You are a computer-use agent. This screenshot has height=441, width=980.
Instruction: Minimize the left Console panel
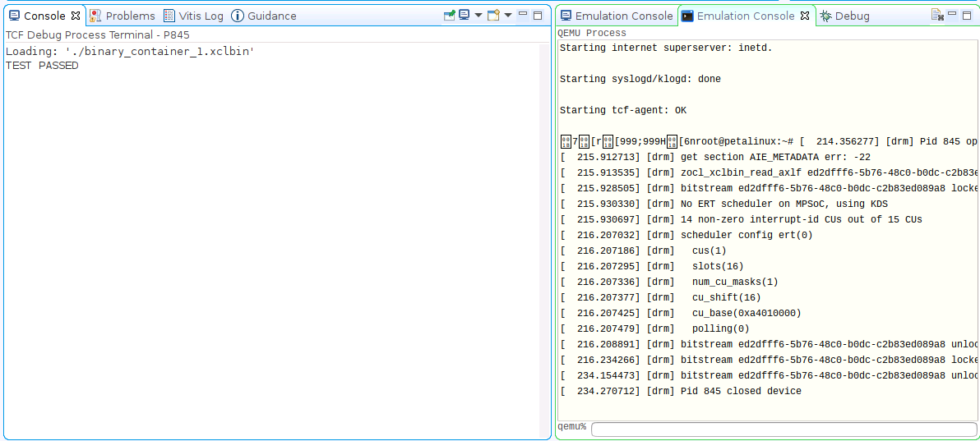click(523, 15)
